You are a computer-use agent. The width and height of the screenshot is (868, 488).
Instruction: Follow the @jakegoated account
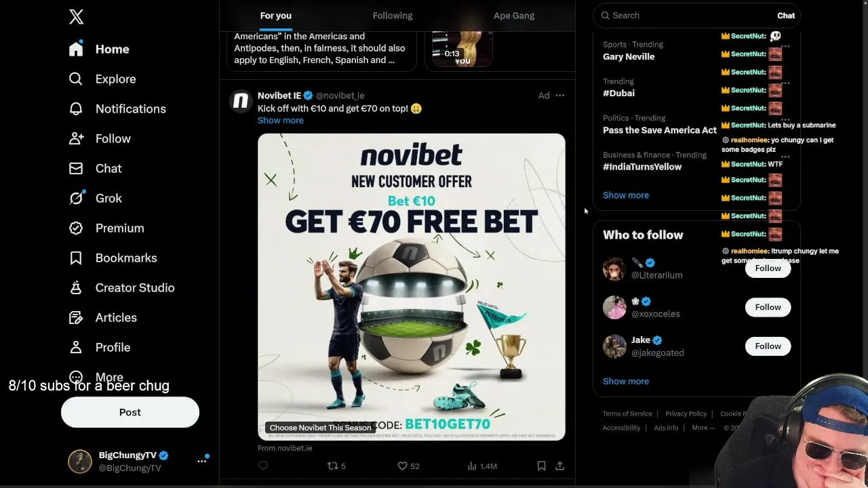pos(768,346)
